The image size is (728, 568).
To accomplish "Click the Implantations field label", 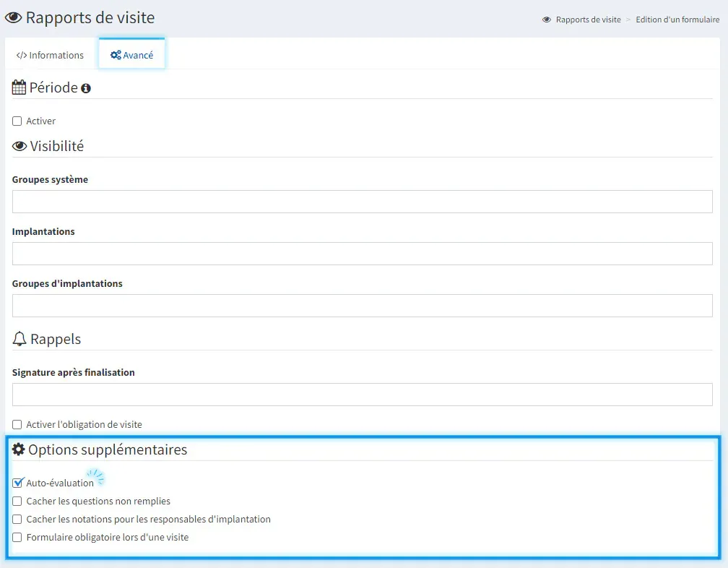I will pyautogui.click(x=43, y=232).
